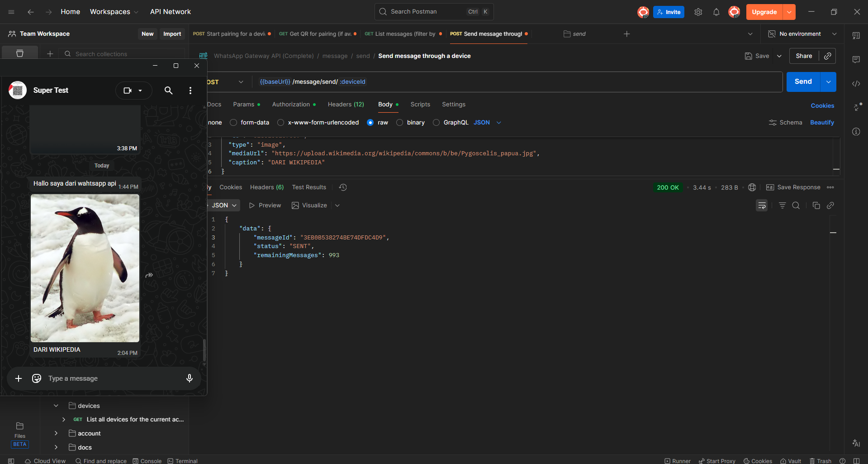Screen dimensions: 868x464
Task: Search within the Super Test conversation
Action: (x=168, y=91)
